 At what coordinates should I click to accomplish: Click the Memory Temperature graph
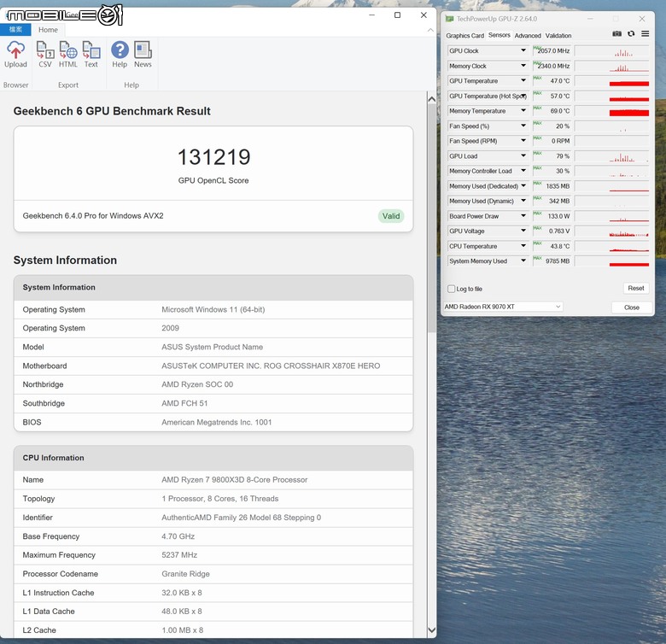tap(611, 111)
